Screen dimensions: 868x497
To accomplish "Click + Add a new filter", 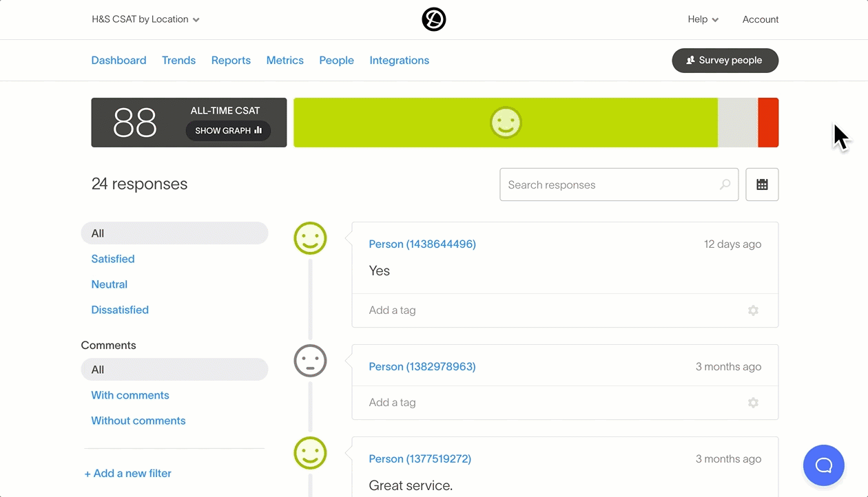I will point(128,474).
